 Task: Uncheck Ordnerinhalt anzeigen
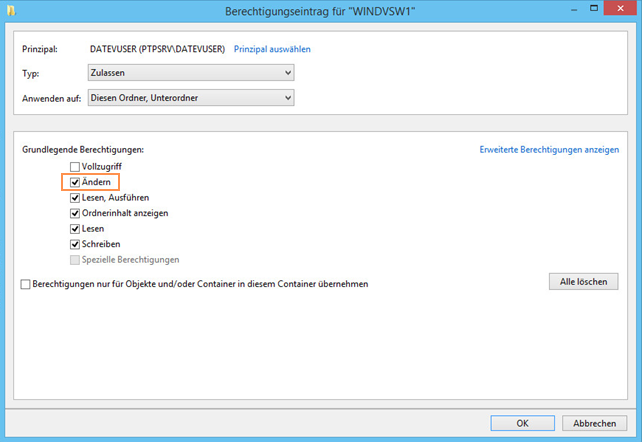[x=75, y=214]
